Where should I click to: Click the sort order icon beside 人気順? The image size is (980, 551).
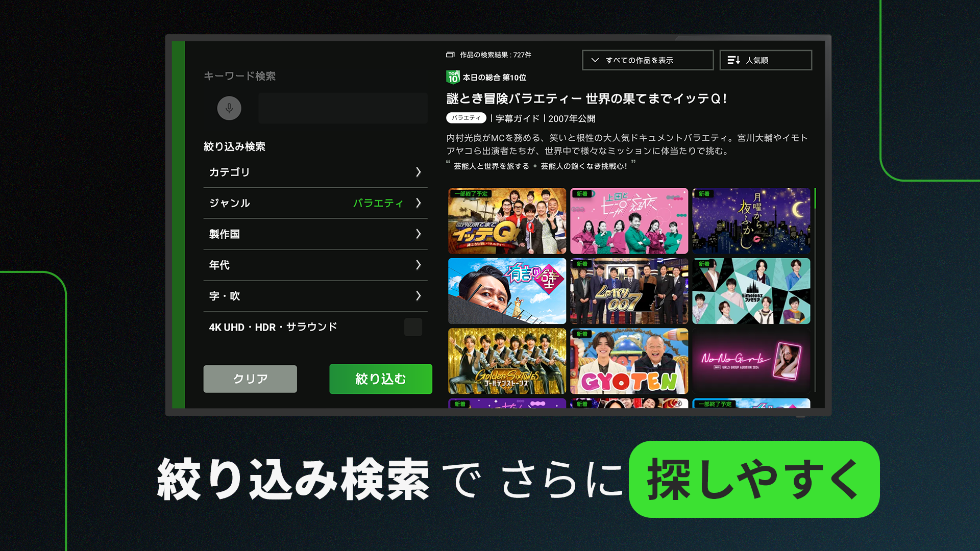click(x=734, y=60)
